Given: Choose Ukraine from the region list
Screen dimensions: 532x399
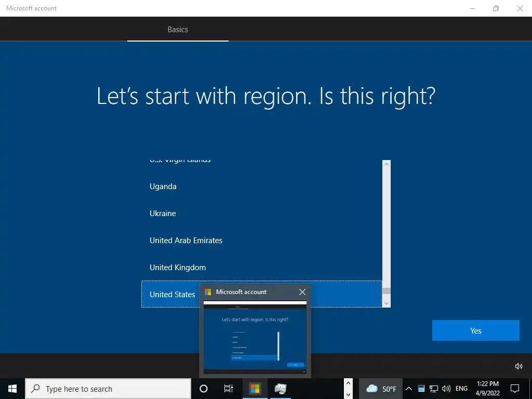Looking at the screenshot, I should [x=262, y=214].
